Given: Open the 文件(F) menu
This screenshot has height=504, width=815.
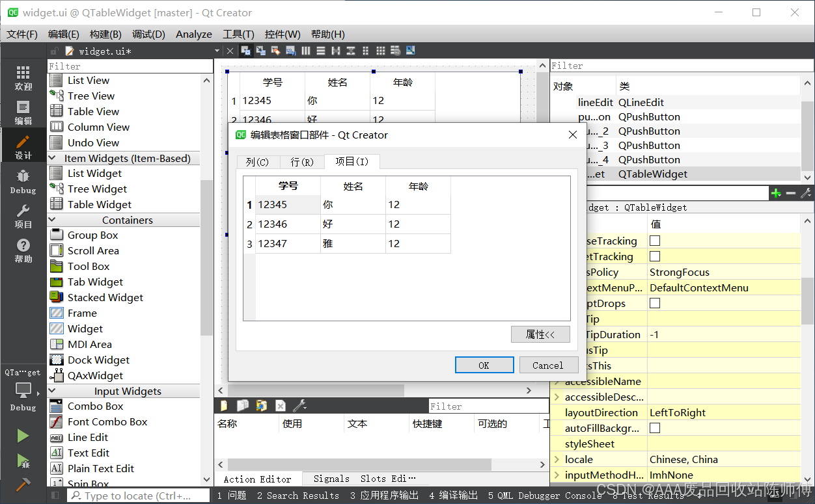Looking at the screenshot, I should tap(22, 34).
